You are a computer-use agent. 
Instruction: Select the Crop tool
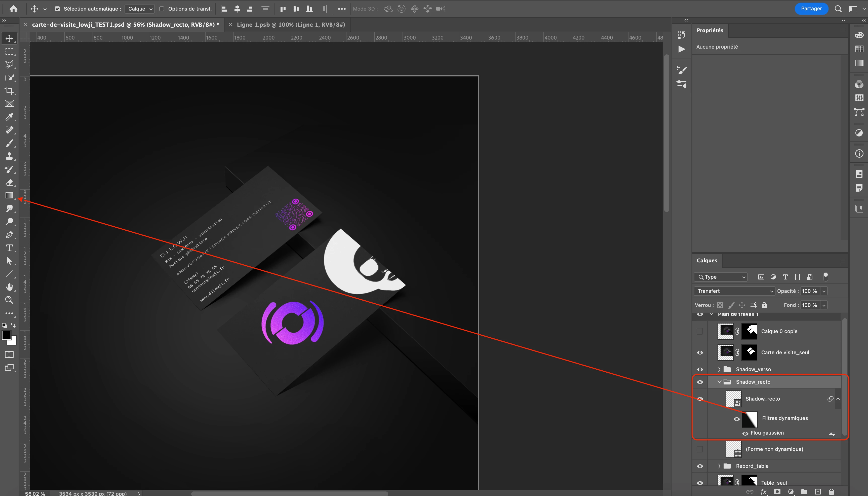pyautogui.click(x=9, y=91)
